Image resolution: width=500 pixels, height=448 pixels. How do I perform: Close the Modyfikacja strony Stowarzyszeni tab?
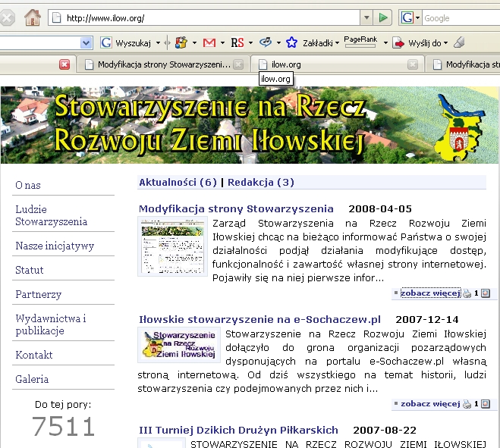(238, 64)
